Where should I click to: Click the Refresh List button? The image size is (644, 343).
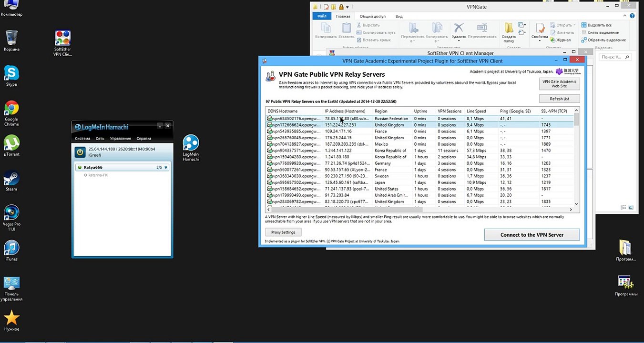click(x=560, y=99)
